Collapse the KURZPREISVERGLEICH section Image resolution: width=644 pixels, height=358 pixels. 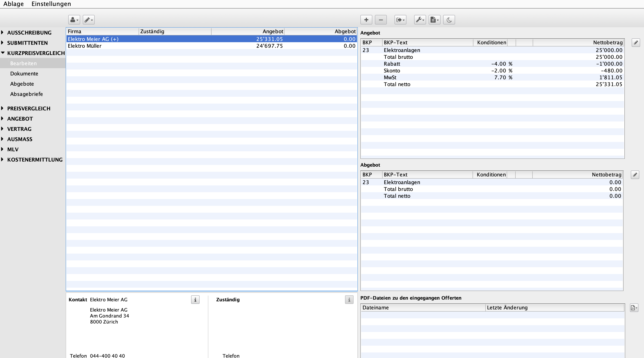(3, 53)
